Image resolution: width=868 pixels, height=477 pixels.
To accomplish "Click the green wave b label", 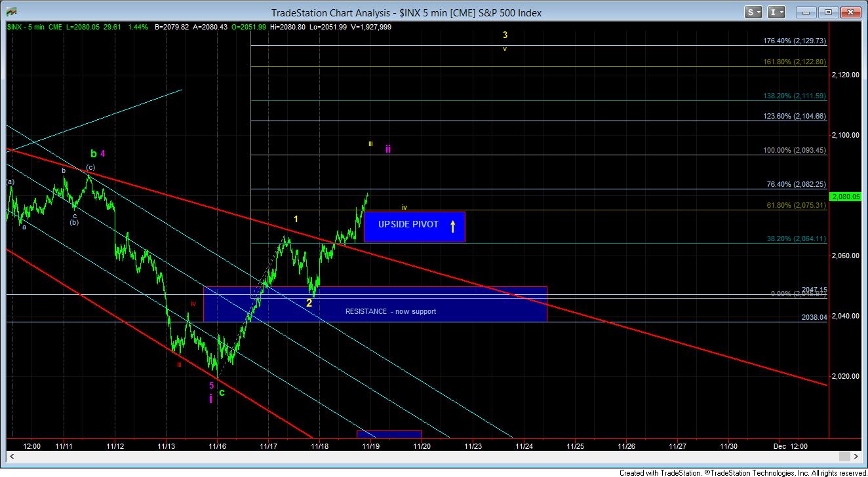I will coord(93,154).
